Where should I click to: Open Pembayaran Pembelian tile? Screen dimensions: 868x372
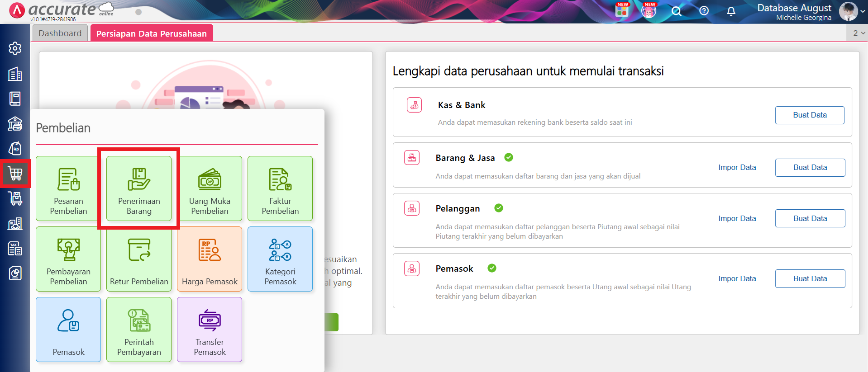[x=68, y=259]
